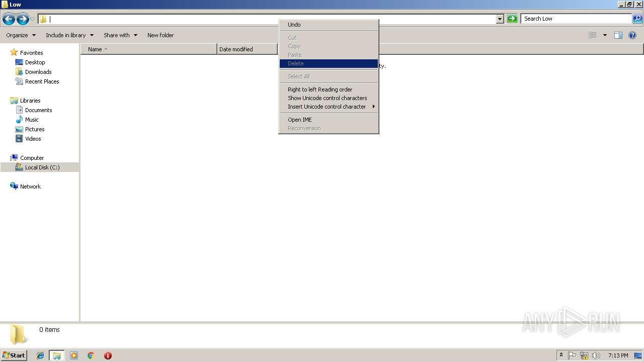Sort by Date modified column header
The height and width of the screenshot is (362, 644).
[x=248, y=49]
